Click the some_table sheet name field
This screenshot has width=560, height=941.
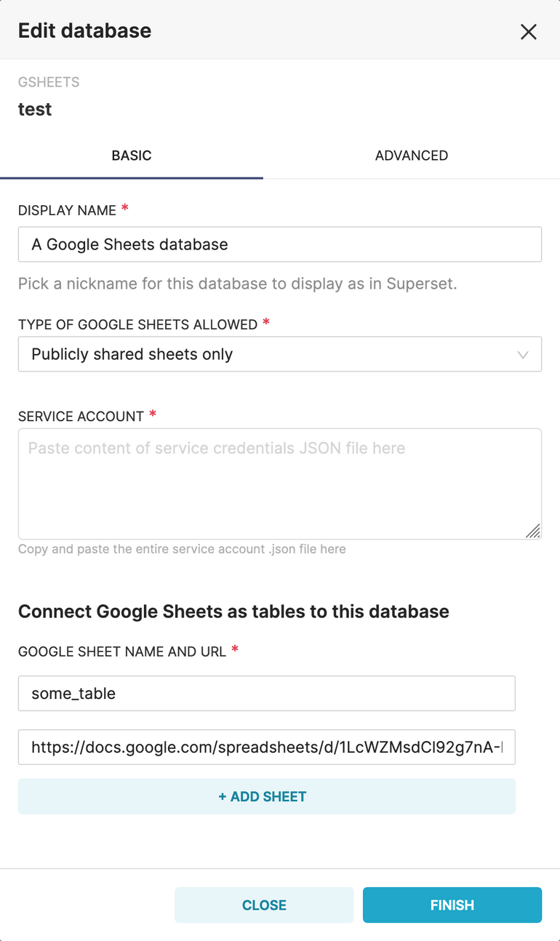265,693
